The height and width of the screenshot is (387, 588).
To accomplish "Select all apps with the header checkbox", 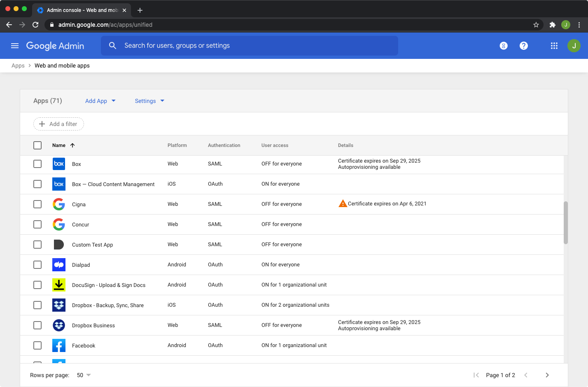I will click(37, 145).
